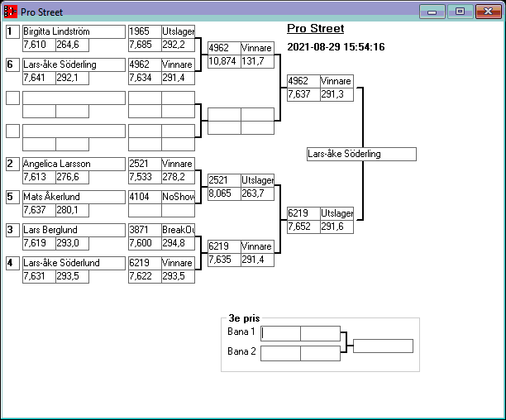Select the Lars-åke Söderlund name field
The width and height of the screenshot is (506, 420).
tap(74, 263)
